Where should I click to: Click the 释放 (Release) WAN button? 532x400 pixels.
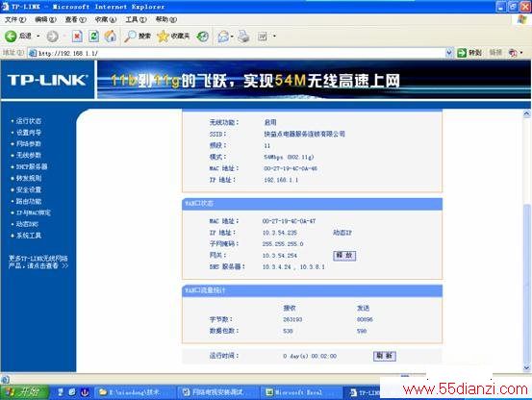point(344,255)
